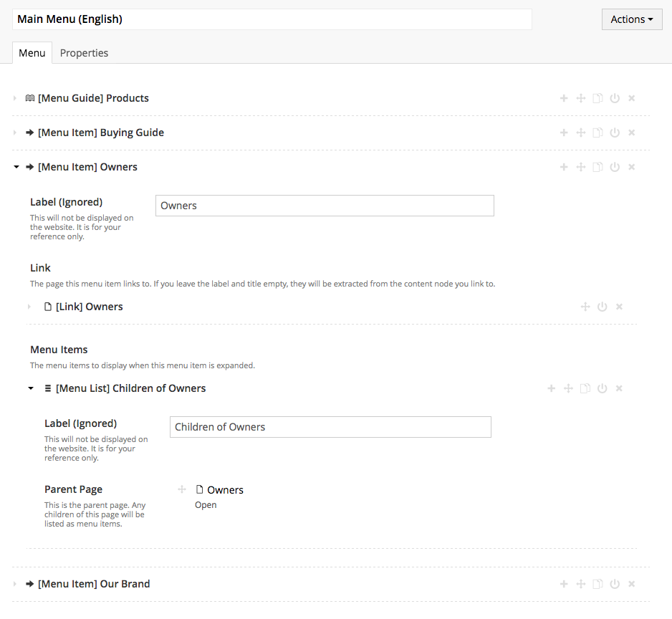
Task: Toggle the power icon on Children of Owners
Action: pyautogui.click(x=603, y=388)
